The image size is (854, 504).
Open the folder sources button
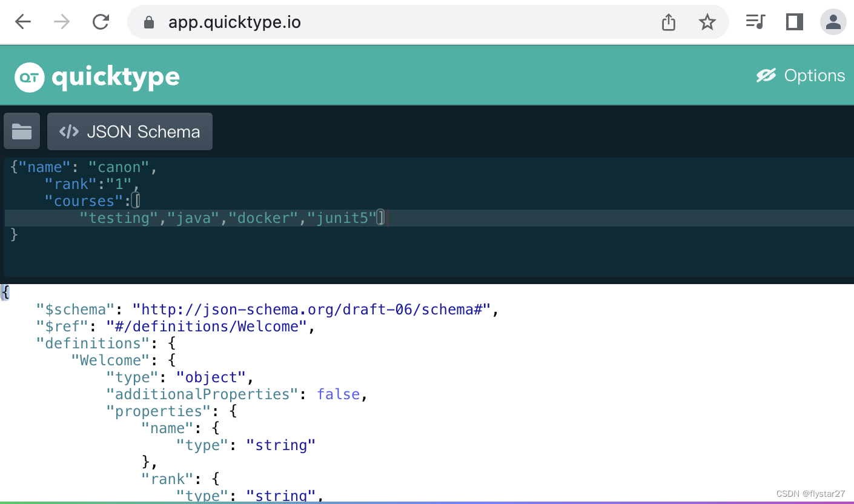coord(22,131)
